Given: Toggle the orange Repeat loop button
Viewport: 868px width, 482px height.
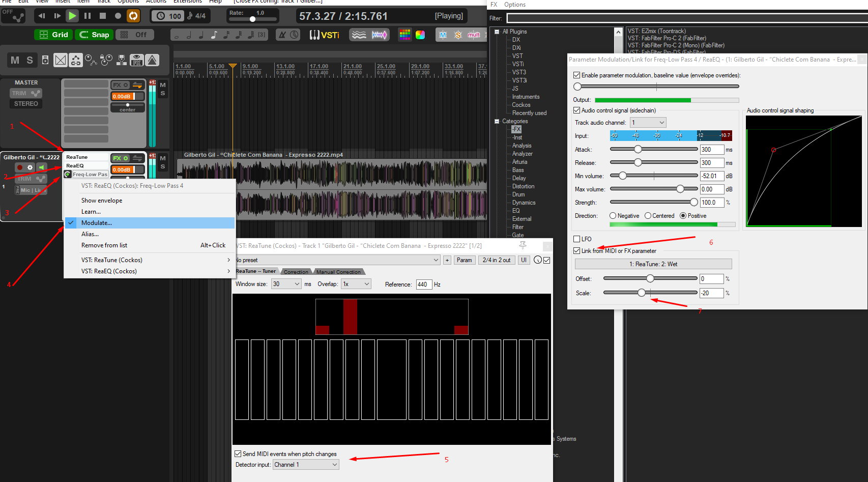Looking at the screenshot, I should click(133, 16).
